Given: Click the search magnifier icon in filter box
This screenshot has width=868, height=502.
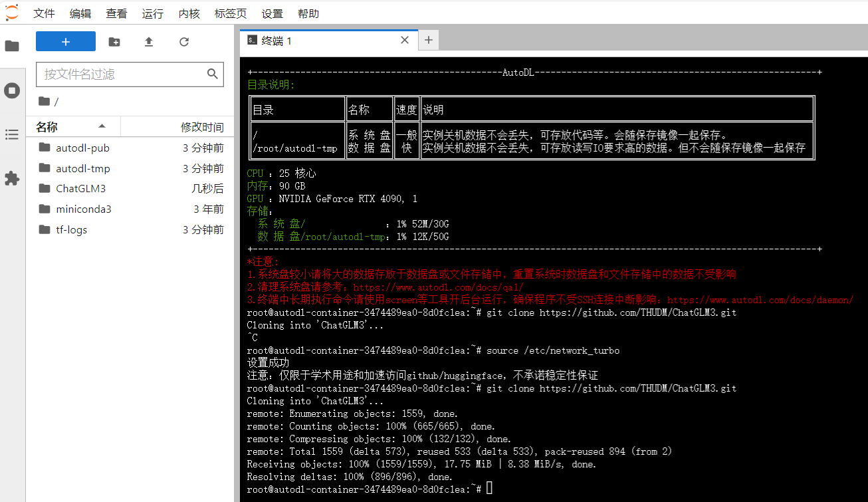Looking at the screenshot, I should pos(213,74).
